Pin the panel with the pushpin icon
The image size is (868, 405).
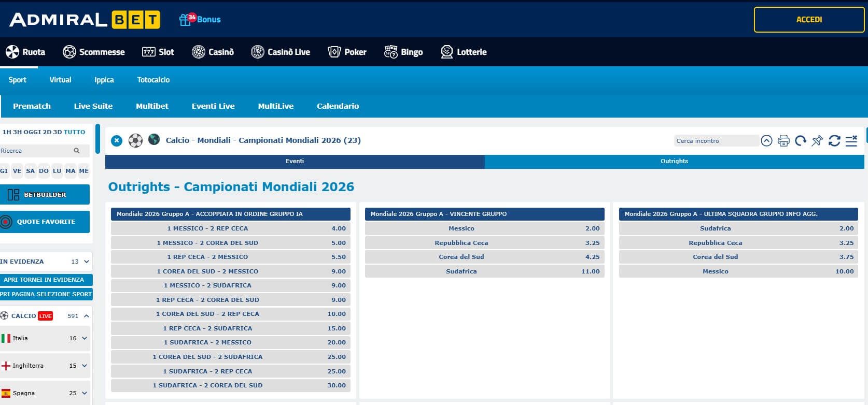tap(817, 140)
